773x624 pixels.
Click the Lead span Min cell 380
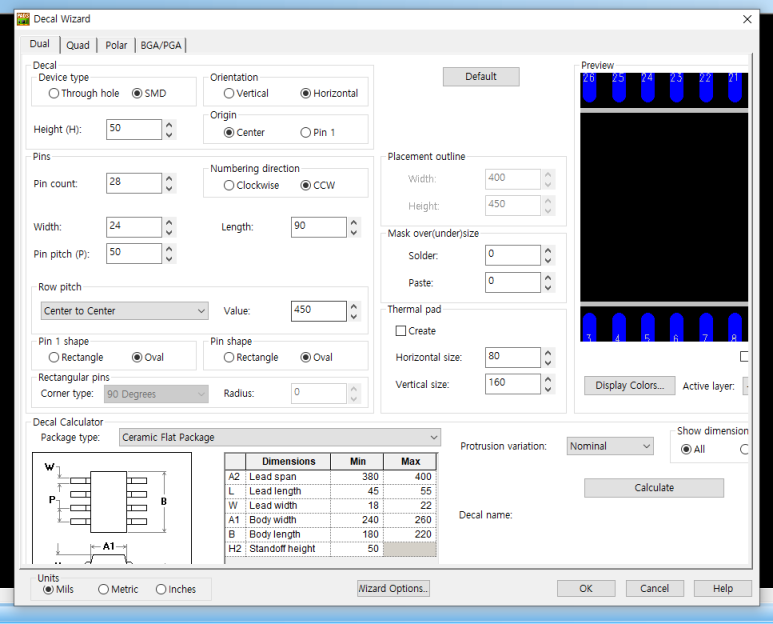357,477
